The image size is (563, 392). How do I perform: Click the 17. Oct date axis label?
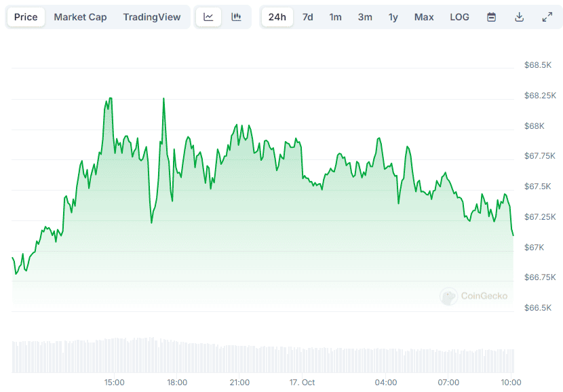(x=302, y=383)
